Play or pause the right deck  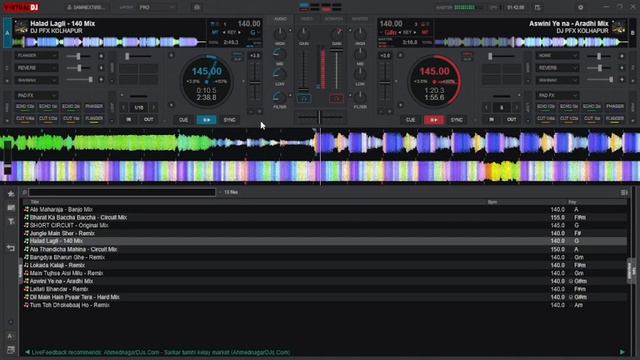[x=433, y=120]
